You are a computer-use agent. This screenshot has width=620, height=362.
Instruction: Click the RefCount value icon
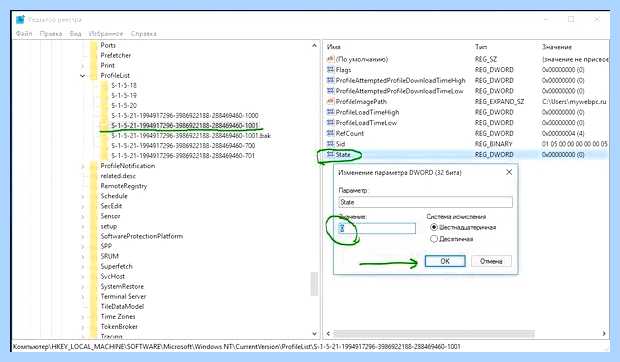pos(331,134)
